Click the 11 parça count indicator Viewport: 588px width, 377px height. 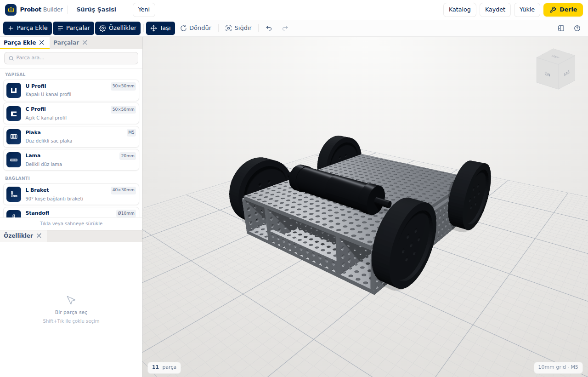(164, 367)
